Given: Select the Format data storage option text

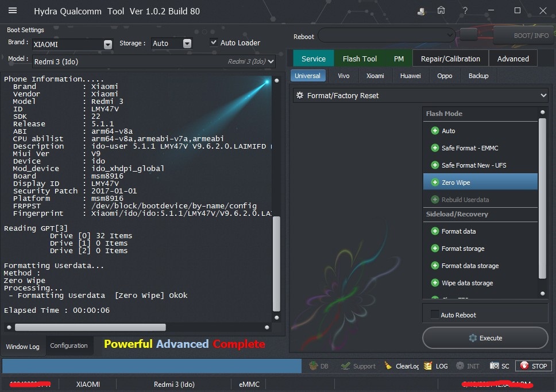Looking at the screenshot, I should pos(470,266).
